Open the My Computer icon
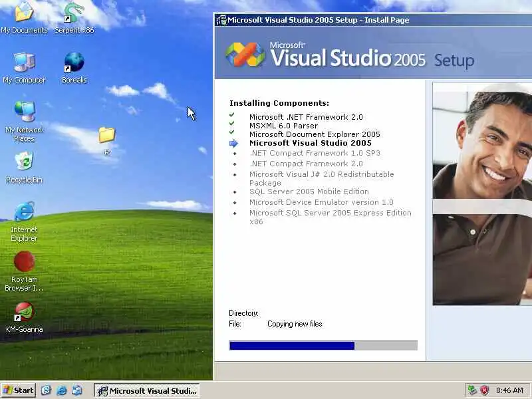 pos(24,68)
